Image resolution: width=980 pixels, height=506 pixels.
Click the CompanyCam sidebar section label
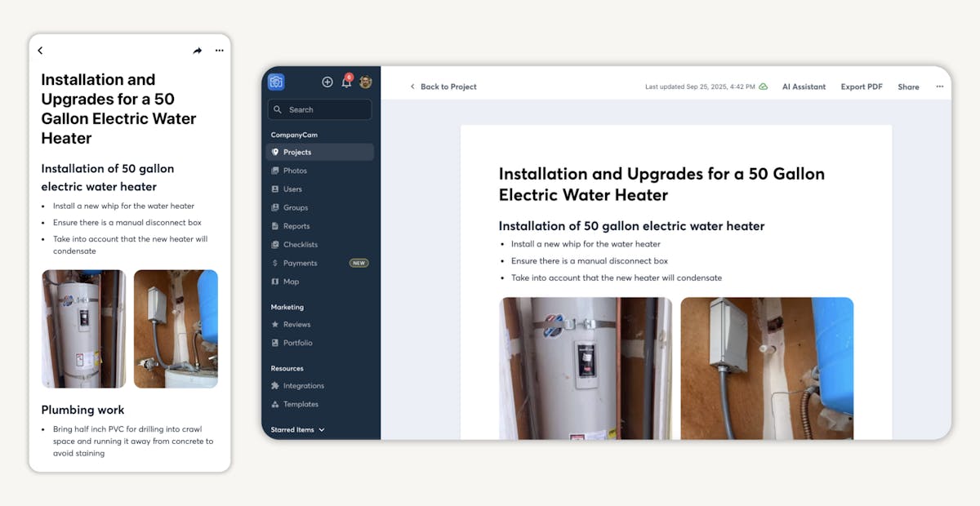point(294,135)
